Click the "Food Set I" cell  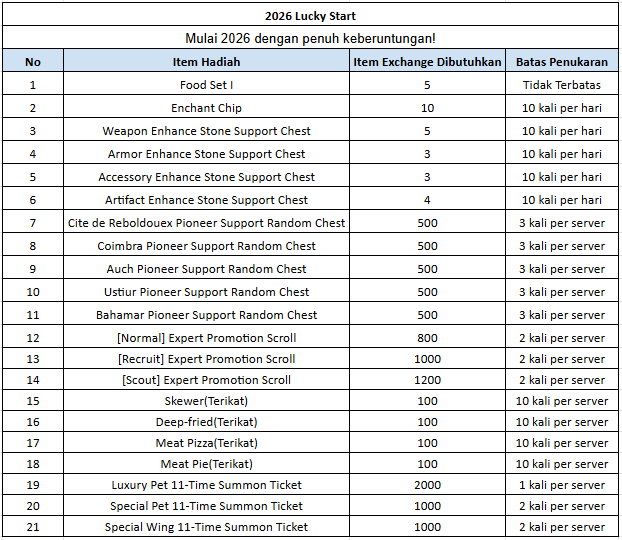click(206, 85)
